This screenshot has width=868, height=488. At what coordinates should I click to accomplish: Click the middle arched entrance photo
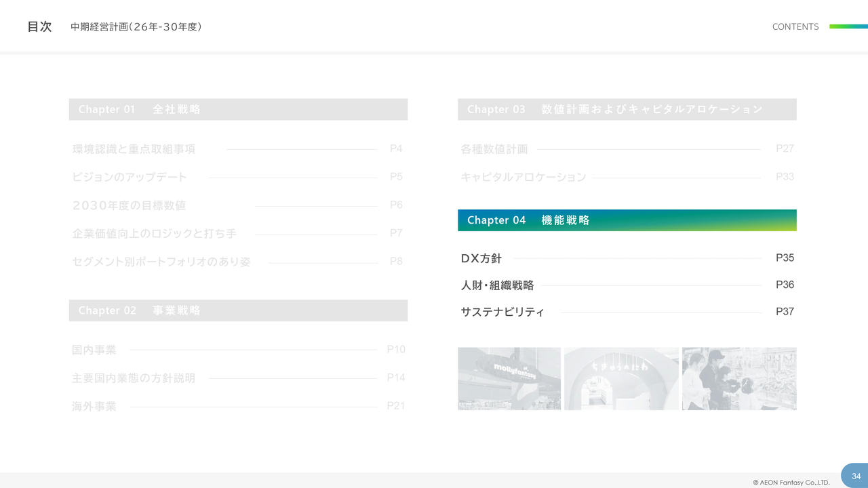coord(621,379)
